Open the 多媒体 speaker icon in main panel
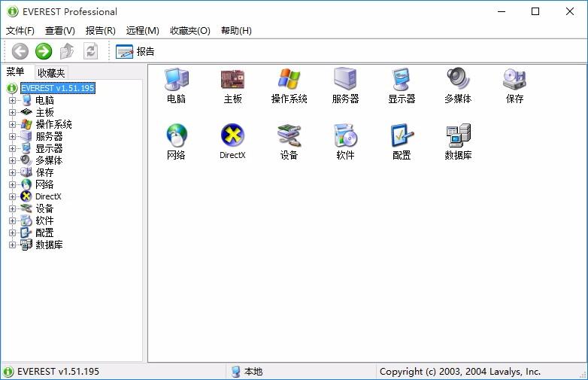Screen dimensions: 588x380 [x=458, y=79]
